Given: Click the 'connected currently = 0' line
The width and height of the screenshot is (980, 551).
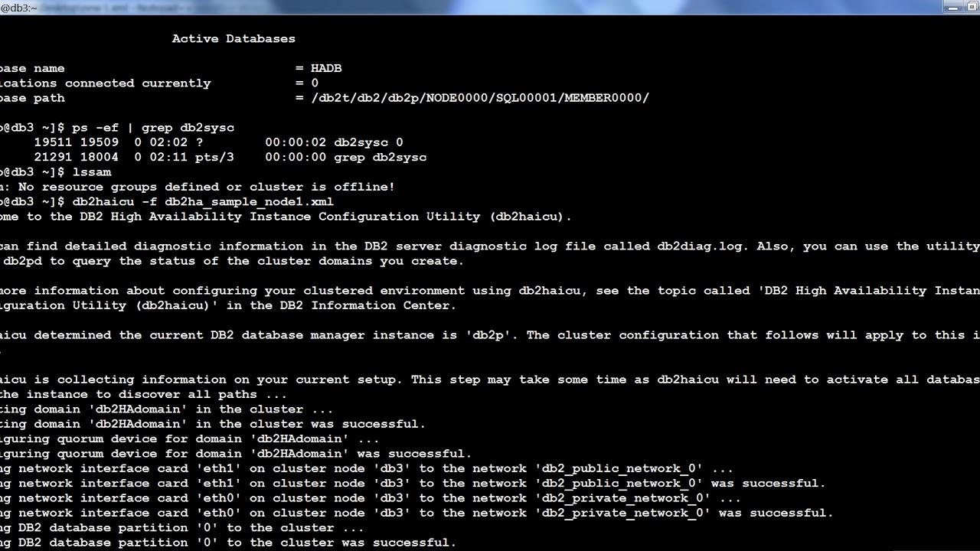Looking at the screenshot, I should (159, 83).
